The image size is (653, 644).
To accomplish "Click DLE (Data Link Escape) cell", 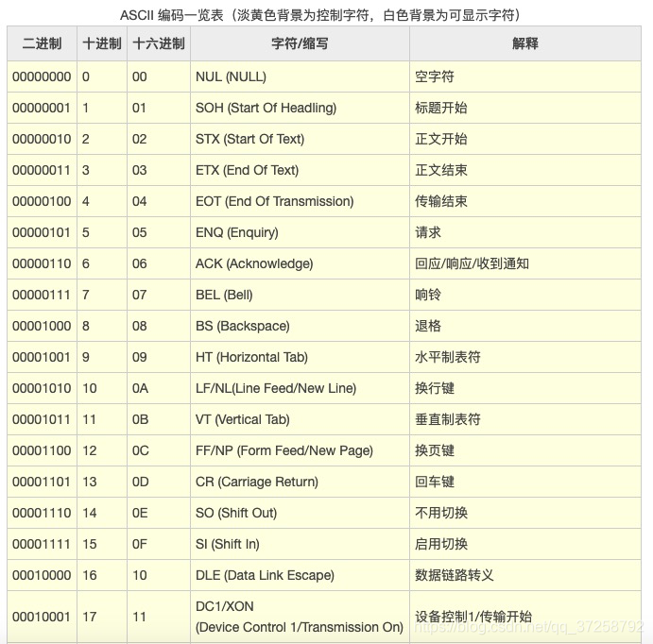I will click(x=300, y=576).
